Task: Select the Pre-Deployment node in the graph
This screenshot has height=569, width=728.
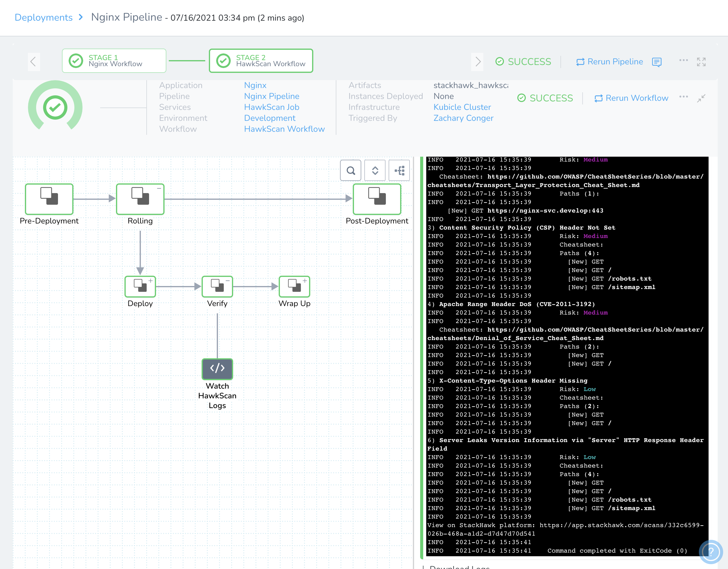Action: point(49,199)
